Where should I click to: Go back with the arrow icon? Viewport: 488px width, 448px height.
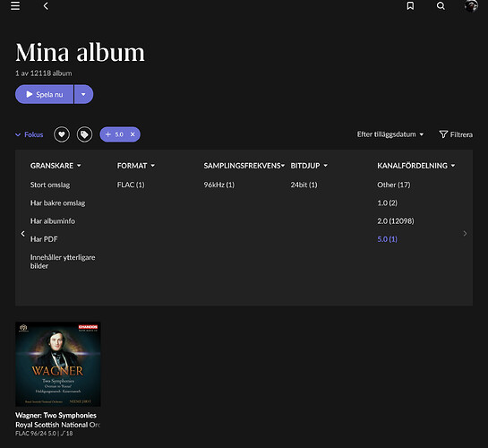point(46,6)
